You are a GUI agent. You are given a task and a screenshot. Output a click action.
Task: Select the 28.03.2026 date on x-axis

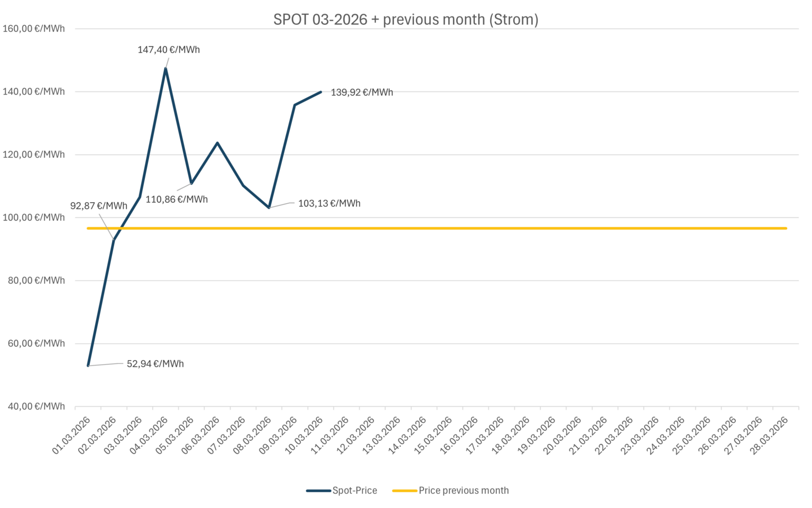coord(769,436)
